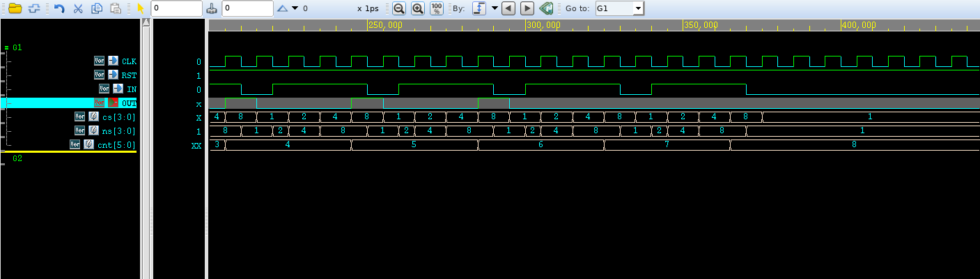Select the highlighted OUT signal

[129, 103]
